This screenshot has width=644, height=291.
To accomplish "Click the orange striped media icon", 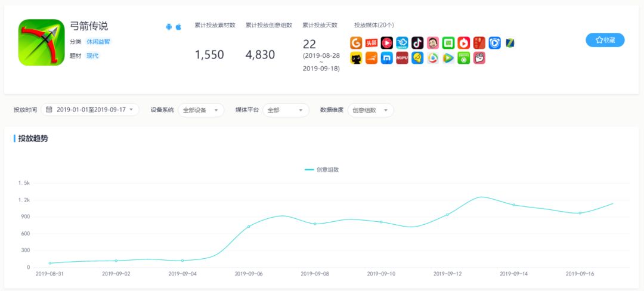I will click(x=371, y=58).
